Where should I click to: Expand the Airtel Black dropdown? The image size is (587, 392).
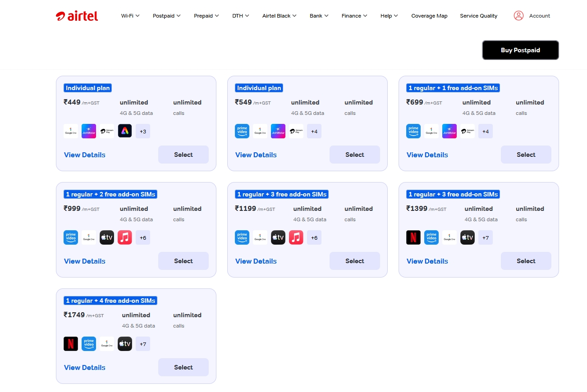pos(280,16)
